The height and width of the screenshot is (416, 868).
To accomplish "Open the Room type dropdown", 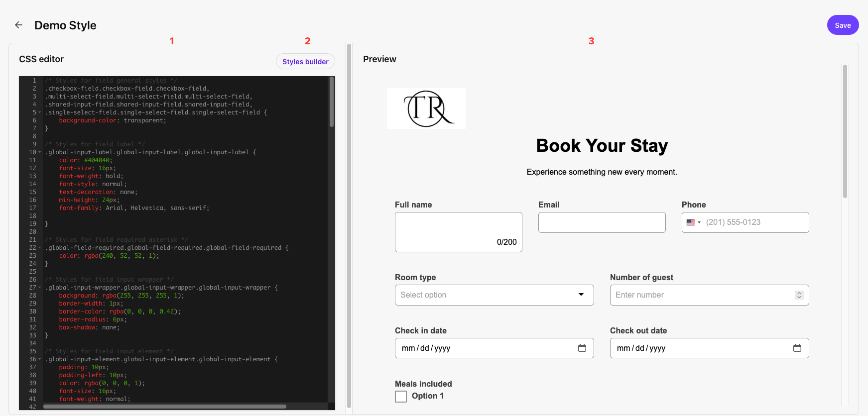I will tap(494, 295).
